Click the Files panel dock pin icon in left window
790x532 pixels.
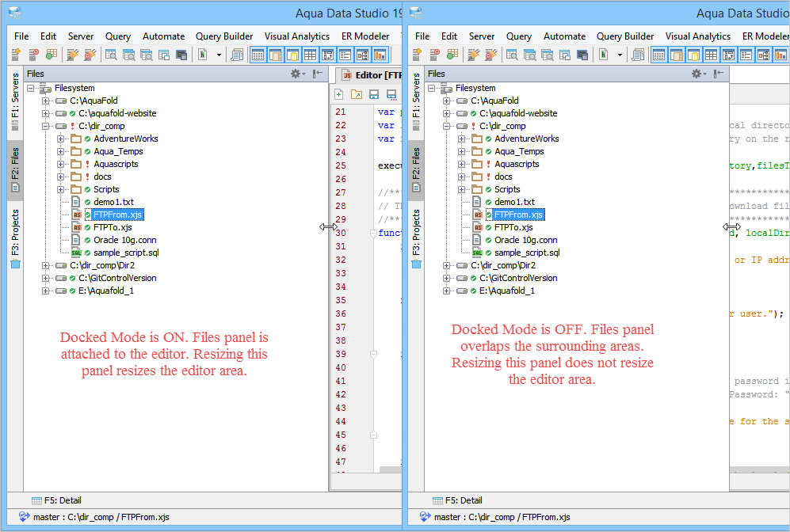[x=318, y=74]
